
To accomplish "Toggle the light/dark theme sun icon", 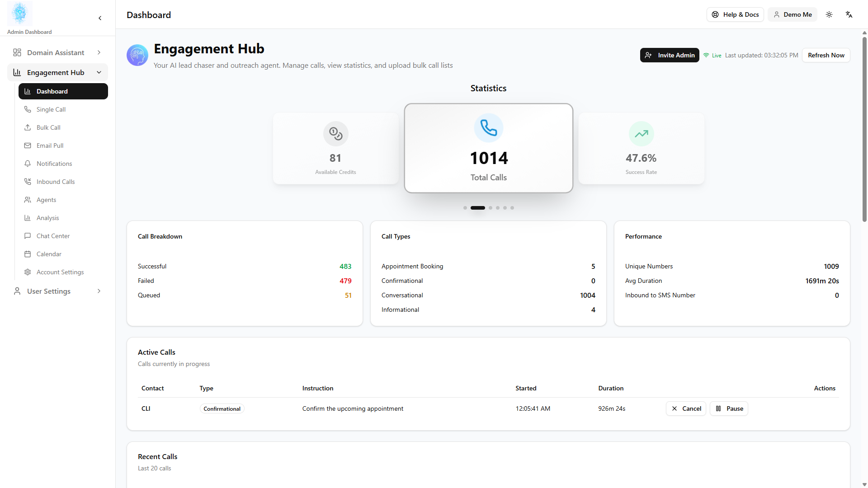I will click(829, 14).
